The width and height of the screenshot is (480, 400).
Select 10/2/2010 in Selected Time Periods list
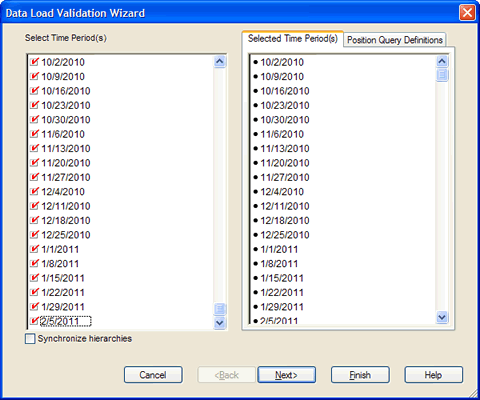point(282,62)
